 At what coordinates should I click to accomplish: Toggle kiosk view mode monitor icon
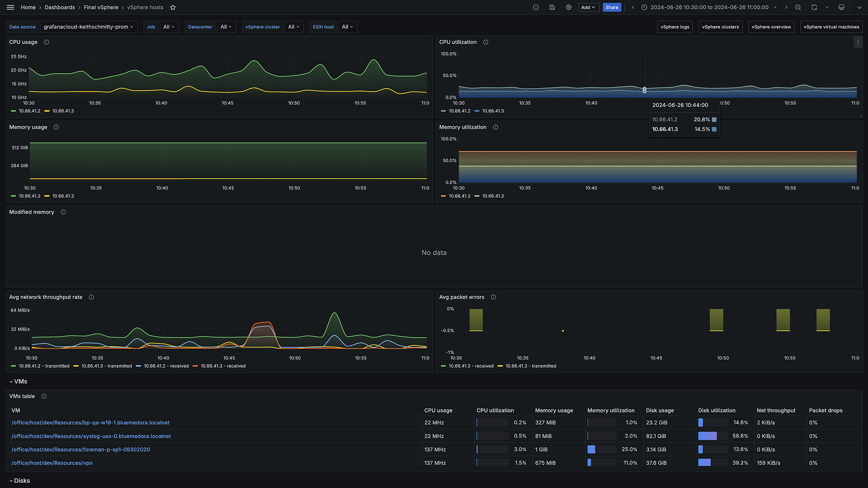click(x=841, y=7)
